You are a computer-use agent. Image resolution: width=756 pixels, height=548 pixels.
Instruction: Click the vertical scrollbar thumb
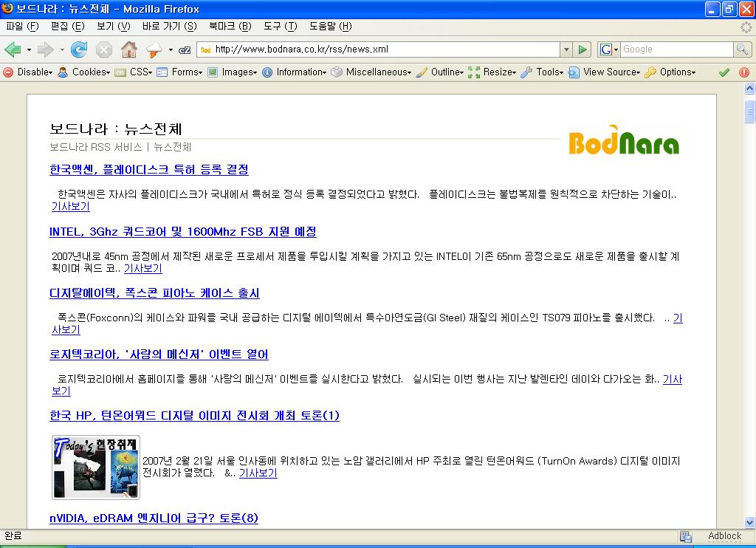pyautogui.click(x=749, y=112)
